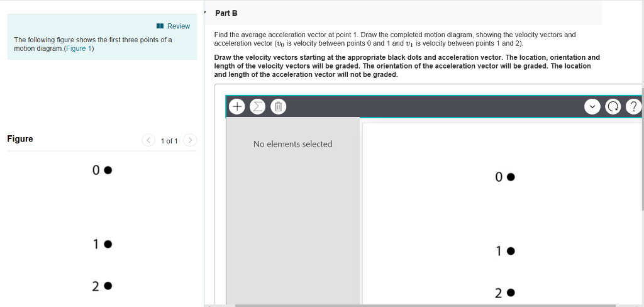Click the Review book icon

pos(160,26)
